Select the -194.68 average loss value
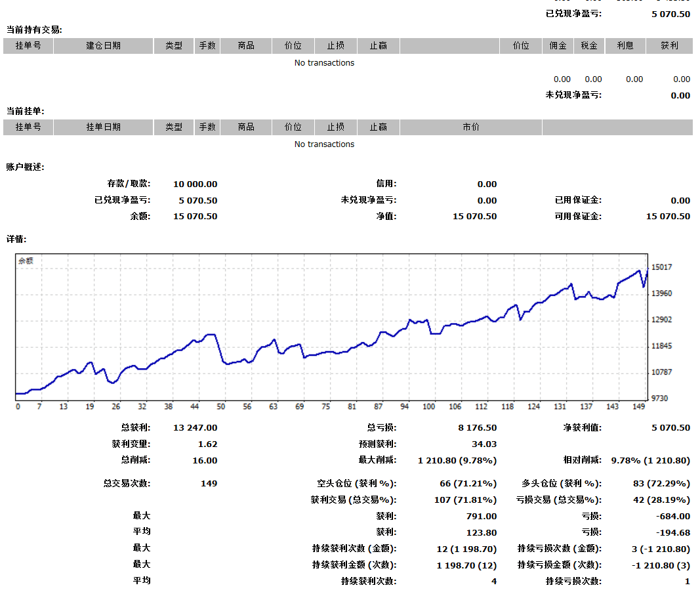Screen dimensions: 700x598 tap(673, 533)
